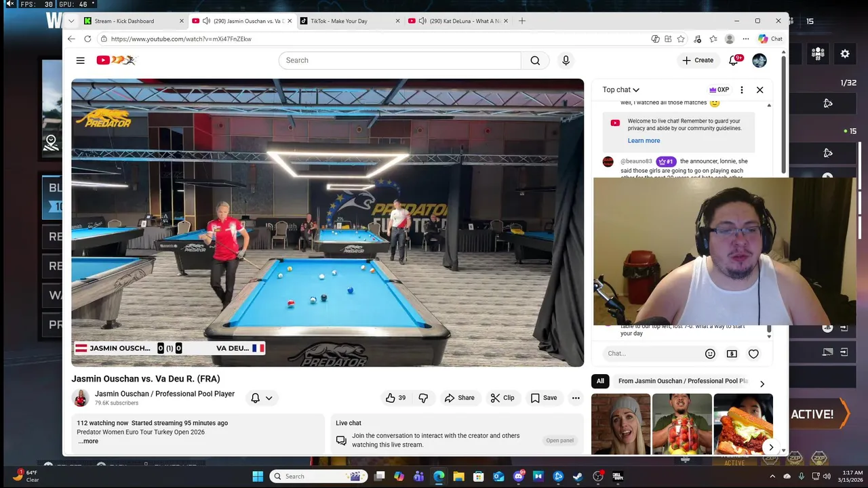The height and width of the screenshot is (488, 868).
Task: Switch to Kat DeLuna tab
Action: [x=458, y=21]
